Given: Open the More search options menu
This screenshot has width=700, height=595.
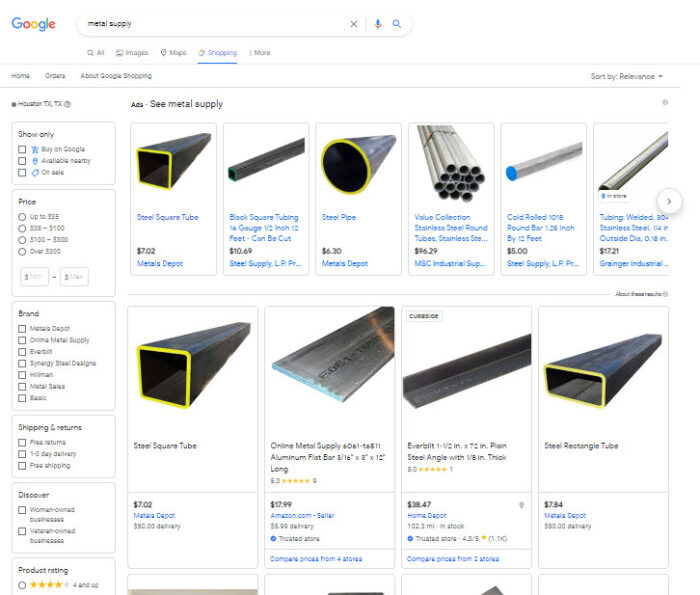Looking at the screenshot, I should 260,53.
